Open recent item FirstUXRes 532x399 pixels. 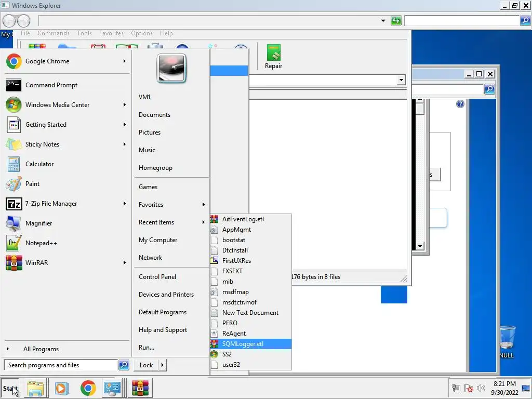click(x=251, y=261)
